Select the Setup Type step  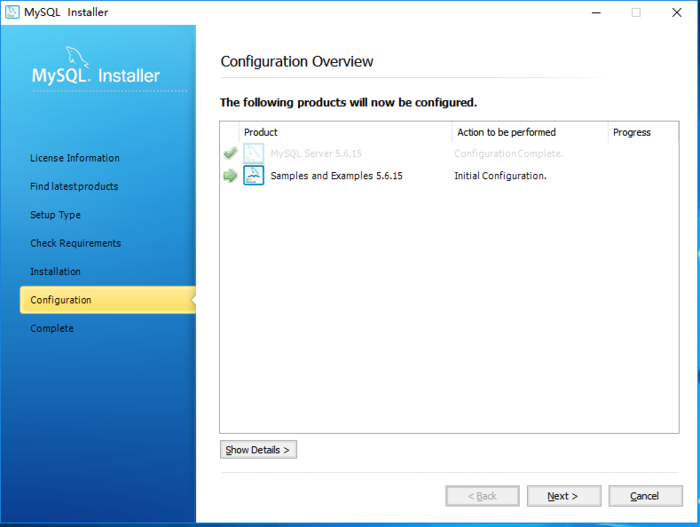coord(55,215)
